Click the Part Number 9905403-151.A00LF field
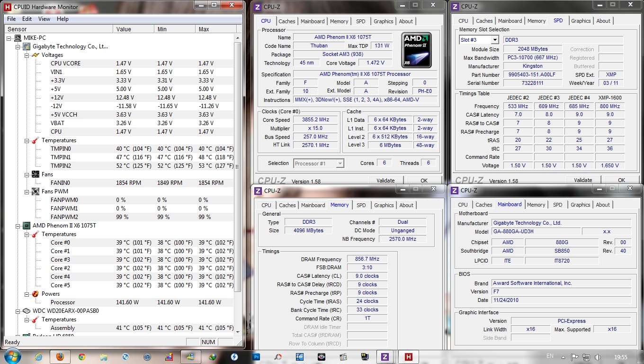Screen dimensions: 644x364 click(533, 75)
